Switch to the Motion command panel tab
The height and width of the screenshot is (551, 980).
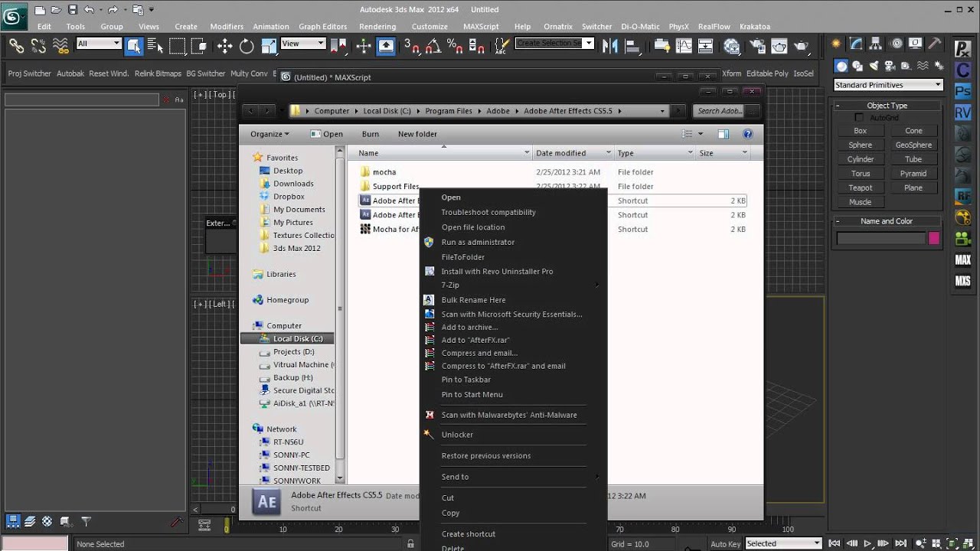[896, 44]
